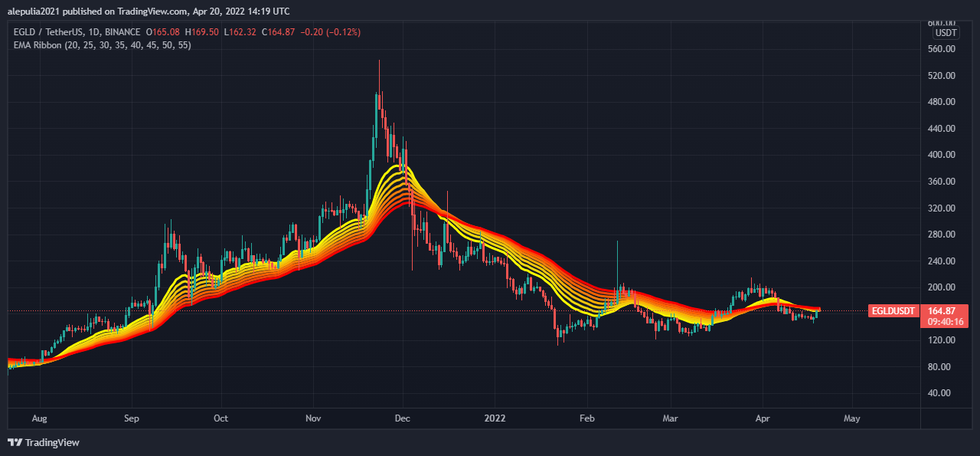The height and width of the screenshot is (456, 980).
Task: Select the open value O165.08
Action: coord(162,32)
